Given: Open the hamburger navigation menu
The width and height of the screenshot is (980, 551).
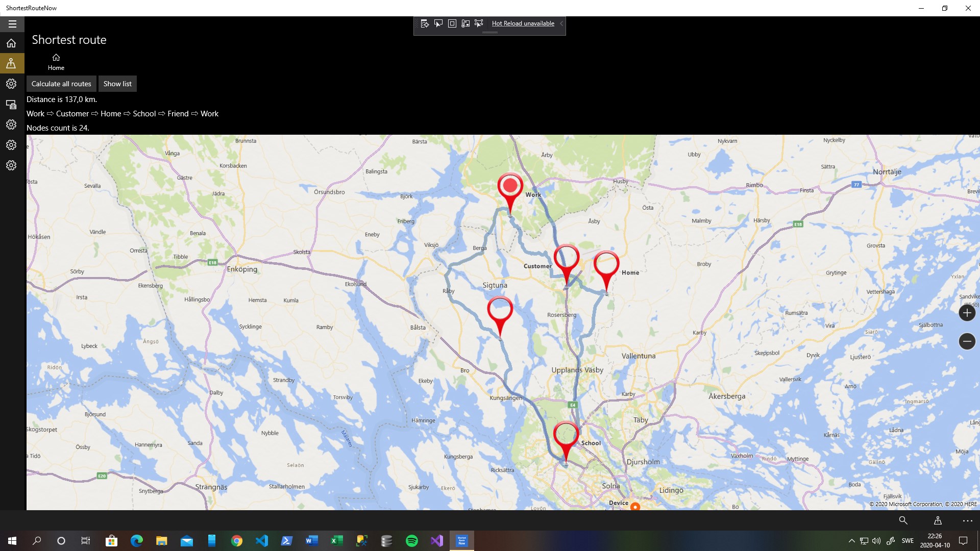Looking at the screenshot, I should [12, 24].
